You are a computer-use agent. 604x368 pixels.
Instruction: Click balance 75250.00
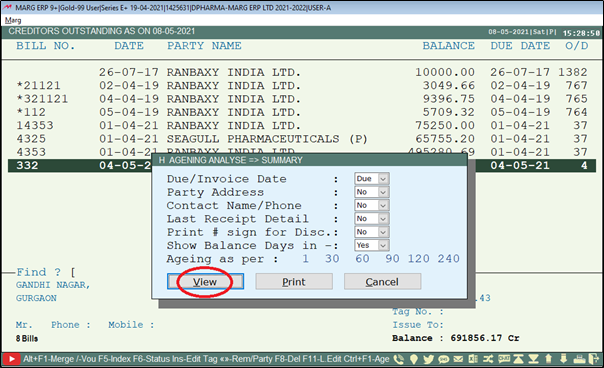[445, 126]
